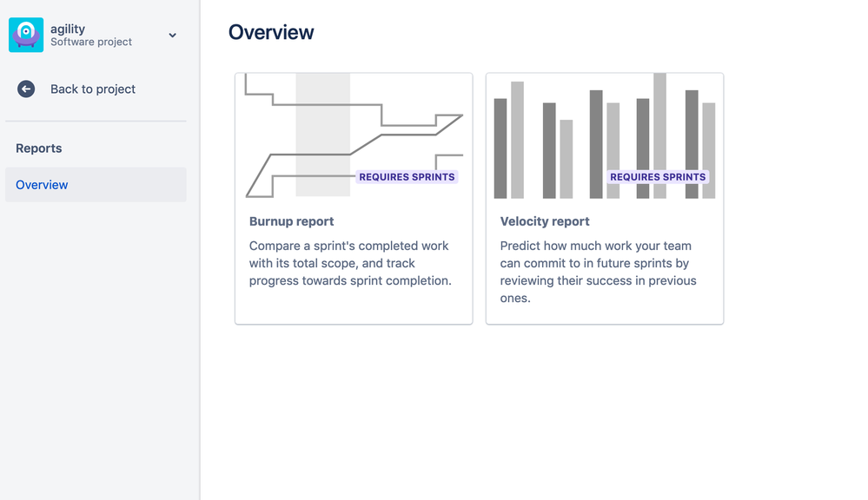This screenshot has height=500, width=868.
Task: Click the agility project avatar icon
Action: point(26,35)
